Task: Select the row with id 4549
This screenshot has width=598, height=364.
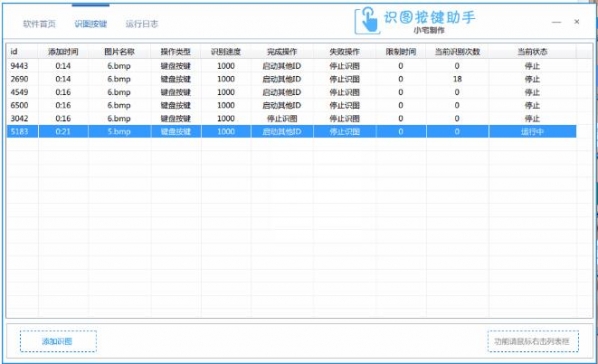Action: pos(291,92)
